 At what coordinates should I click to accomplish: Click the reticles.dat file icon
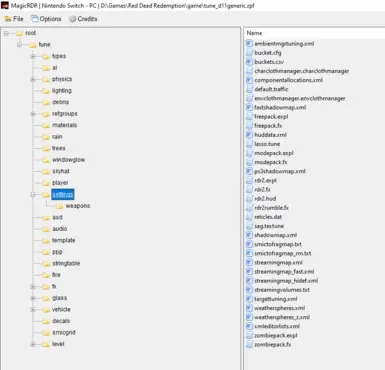[249, 217]
